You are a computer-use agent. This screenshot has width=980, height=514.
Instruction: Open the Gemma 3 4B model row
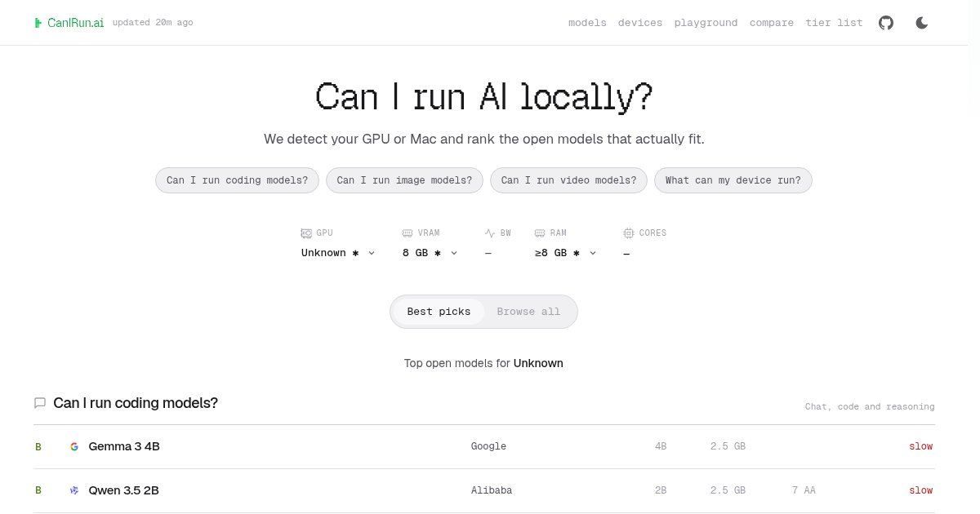484,446
